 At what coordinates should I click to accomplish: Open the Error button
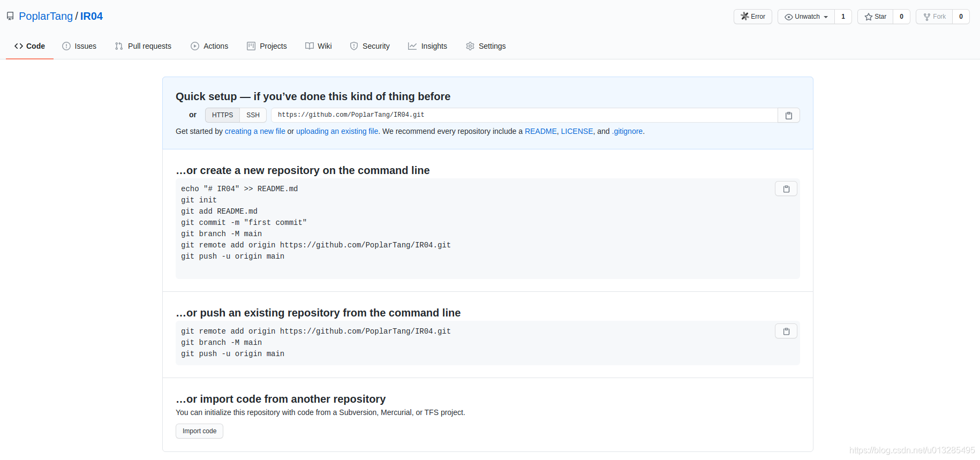click(753, 17)
